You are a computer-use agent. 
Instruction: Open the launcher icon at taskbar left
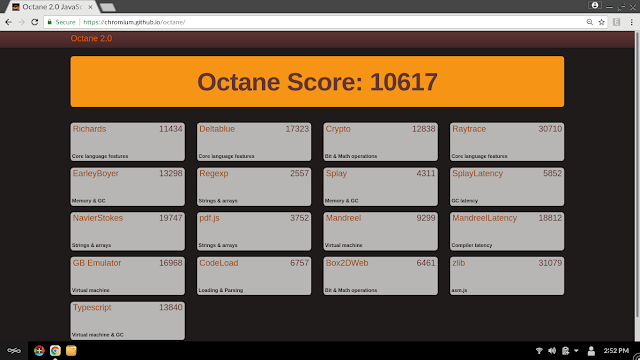14,351
